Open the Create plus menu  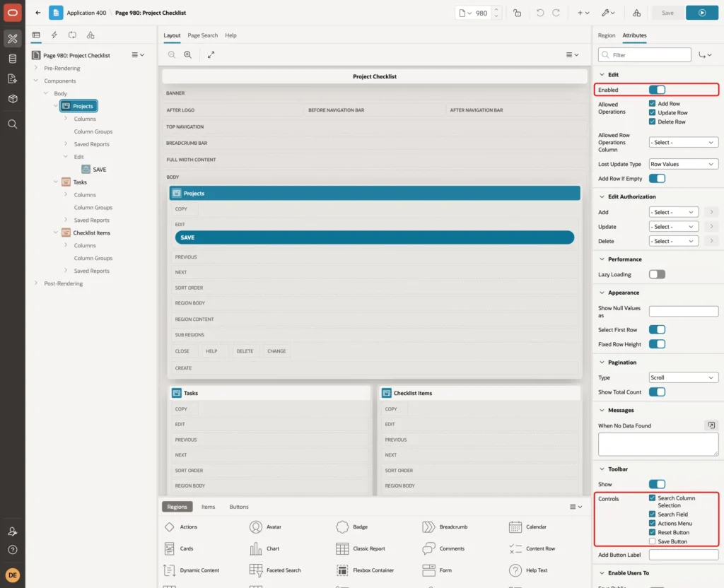click(583, 13)
